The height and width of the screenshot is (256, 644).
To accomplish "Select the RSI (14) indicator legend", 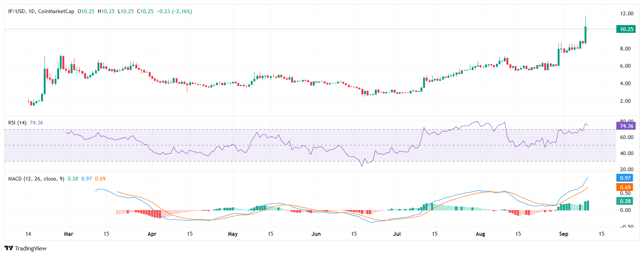I will pyautogui.click(x=17, y=123).
